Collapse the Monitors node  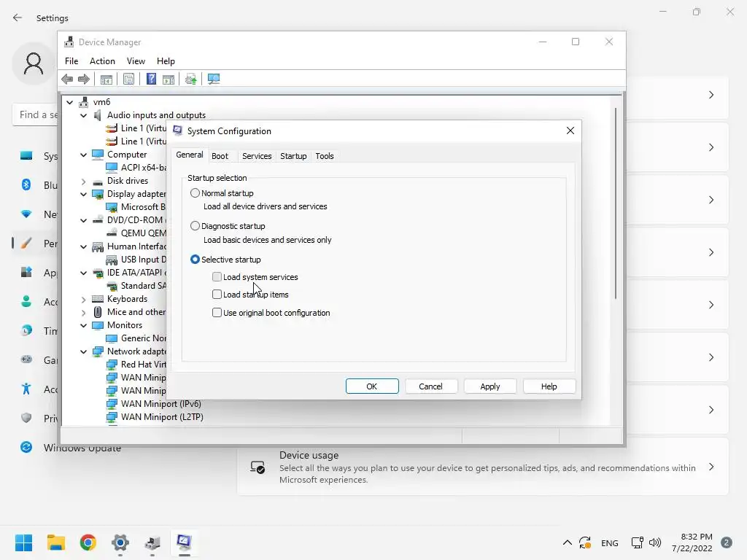pos(83,325)
